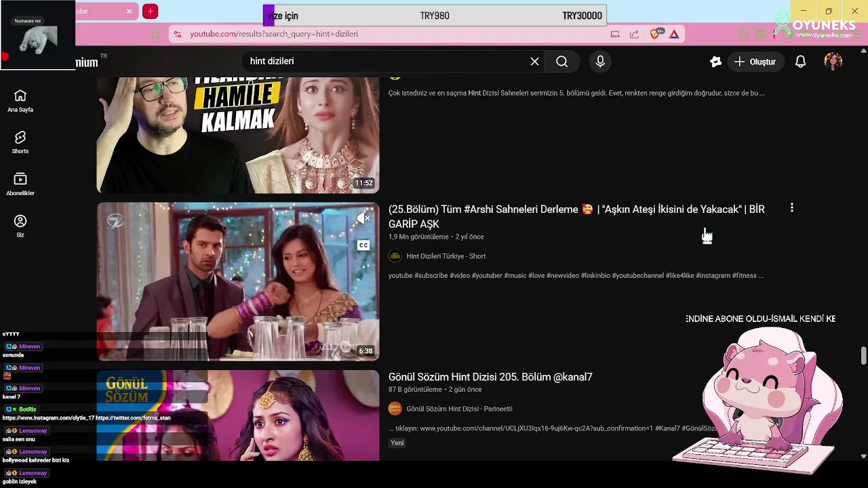This screenshot has height=488, width=868.
Task: Open new browser tab with plus
Action: point(151,12)
